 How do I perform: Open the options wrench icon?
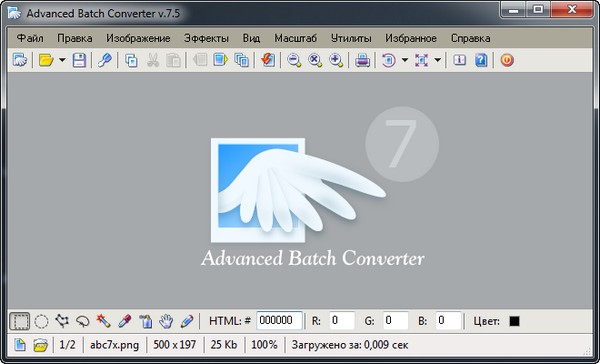click(104, 60)
